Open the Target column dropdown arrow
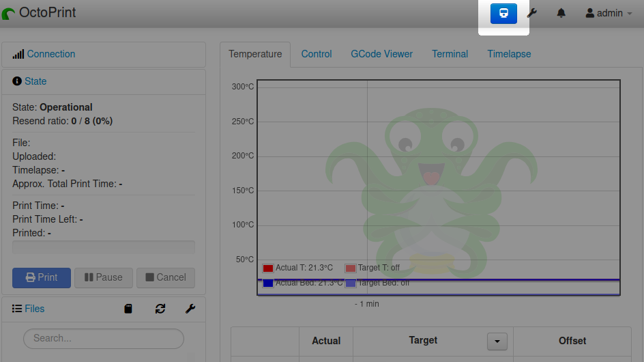Screen dimensions: 644x362 [x=497, y=342]
